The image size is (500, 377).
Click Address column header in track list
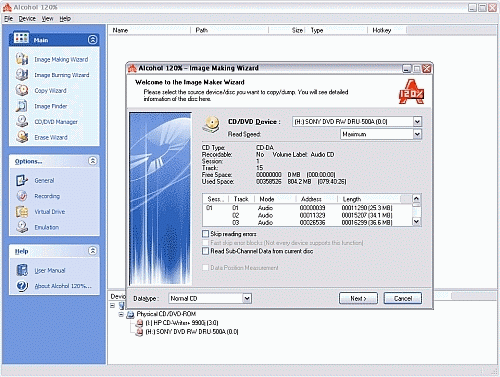317,199
